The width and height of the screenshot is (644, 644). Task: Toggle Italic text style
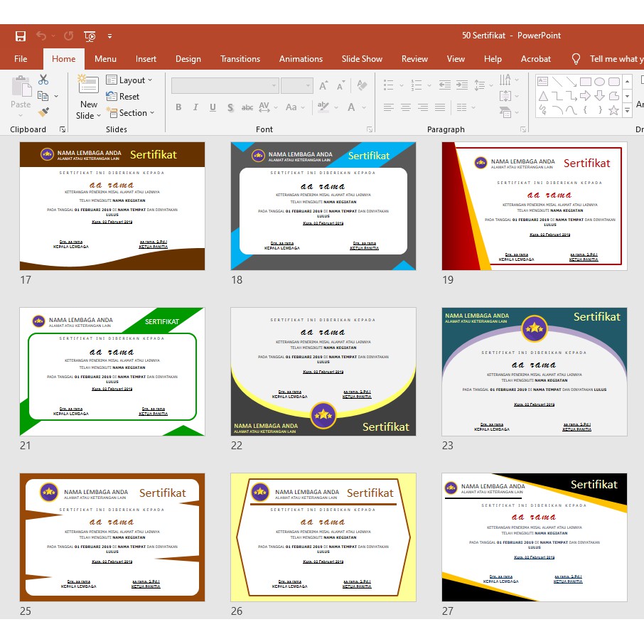click(195, 107)
